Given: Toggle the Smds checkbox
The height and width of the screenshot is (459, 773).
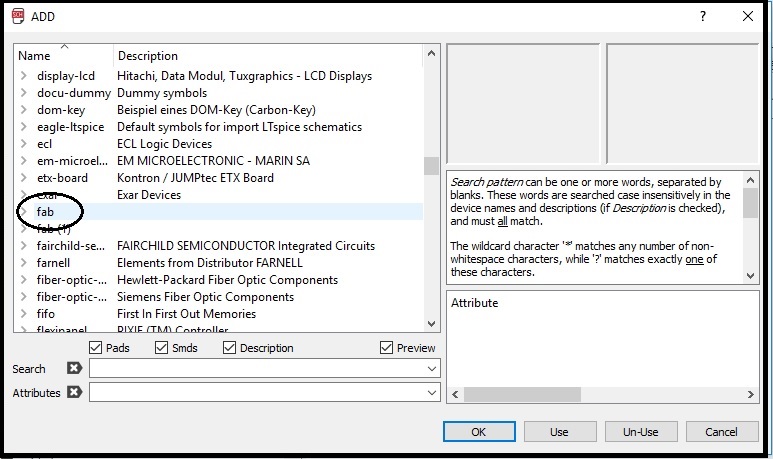Looking at the screenshot, I should (161, 348).
